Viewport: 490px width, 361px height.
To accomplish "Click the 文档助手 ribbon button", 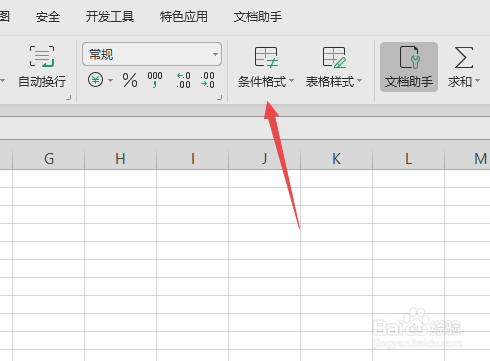I will (x=409, y=67).
